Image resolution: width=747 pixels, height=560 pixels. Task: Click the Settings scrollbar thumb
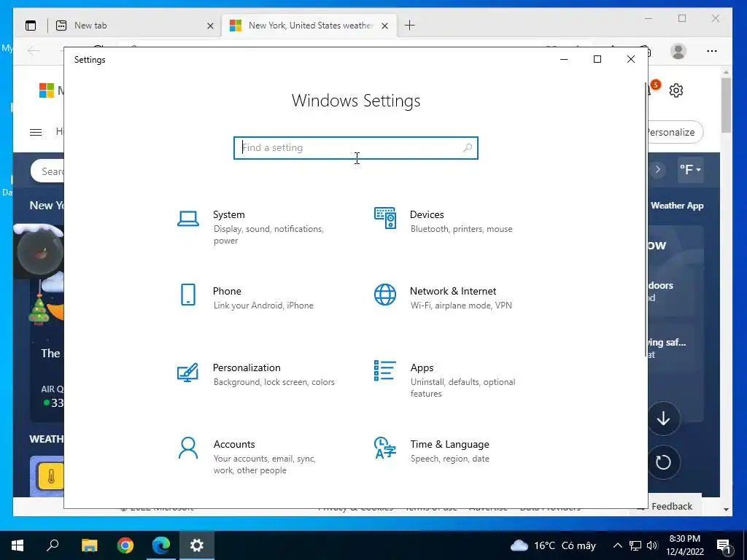[646, 219]
